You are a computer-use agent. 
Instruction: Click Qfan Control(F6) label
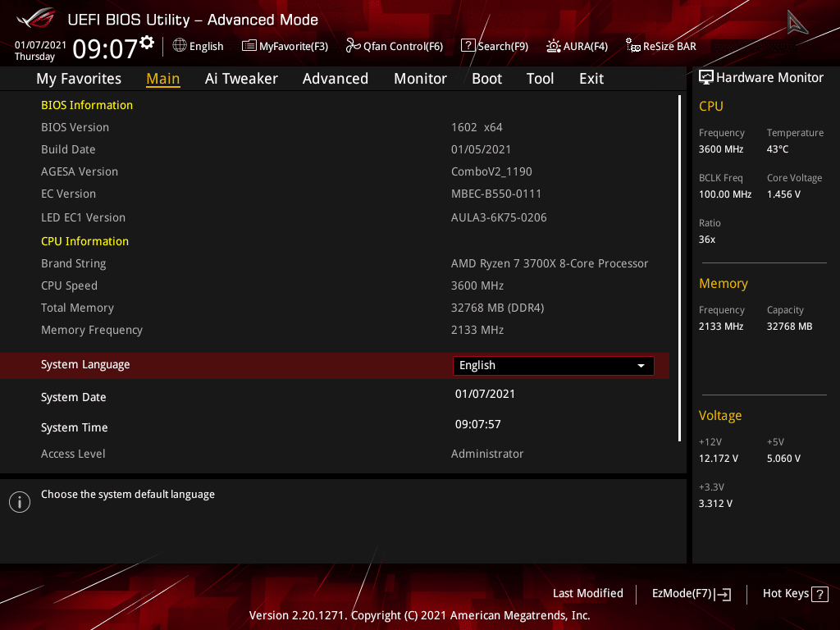coord(404,47)
